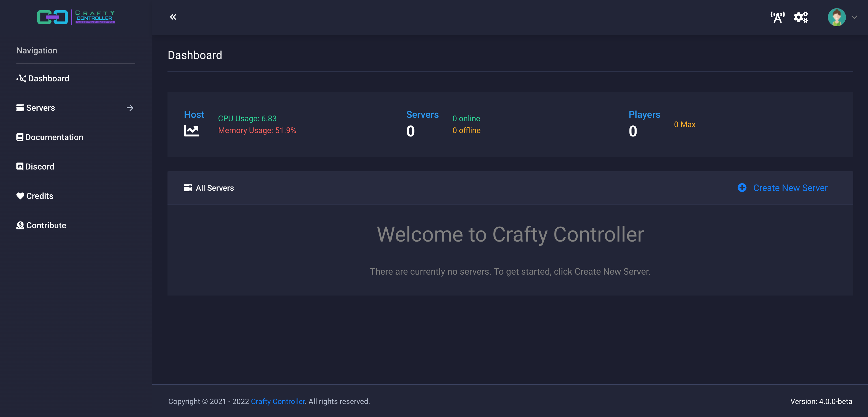Click the Players section header
Image resolution: width=868 pixels, height=417 pixels.
[644, 114]
